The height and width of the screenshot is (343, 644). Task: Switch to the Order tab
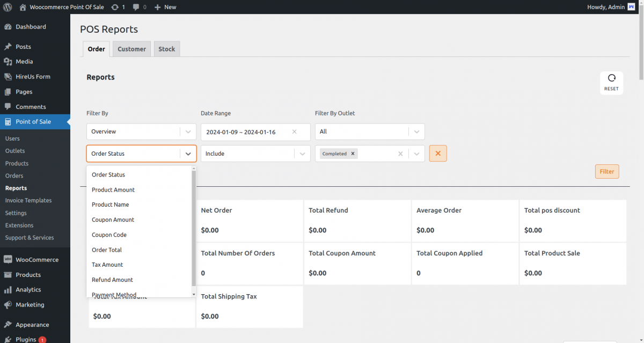click(x=96, y=49)
